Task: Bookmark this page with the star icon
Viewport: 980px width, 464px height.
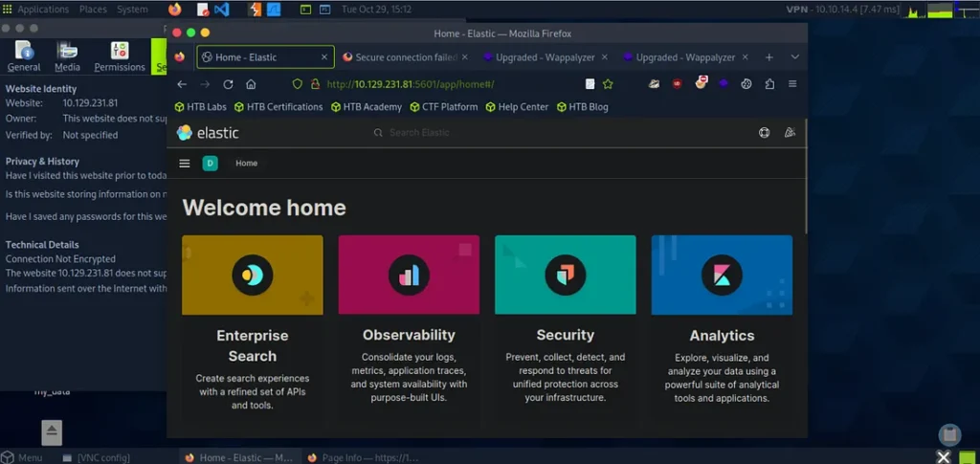Action: tap(608, 84)
